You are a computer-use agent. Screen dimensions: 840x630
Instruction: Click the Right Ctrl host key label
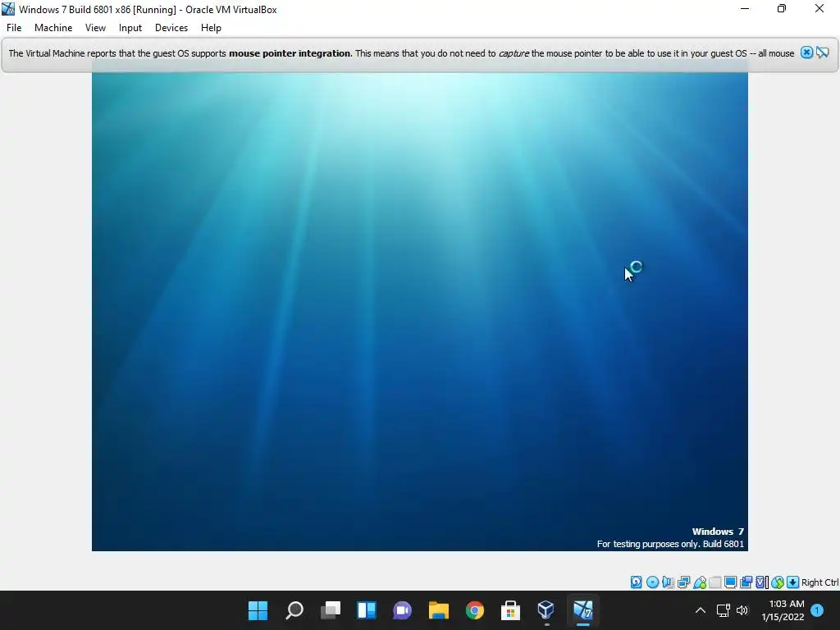[819, 582]
